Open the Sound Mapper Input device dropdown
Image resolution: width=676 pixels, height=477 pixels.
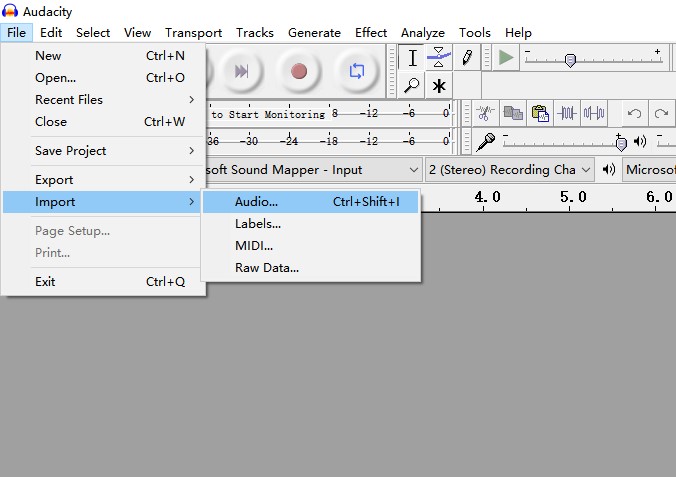click(x=313, y=170)
